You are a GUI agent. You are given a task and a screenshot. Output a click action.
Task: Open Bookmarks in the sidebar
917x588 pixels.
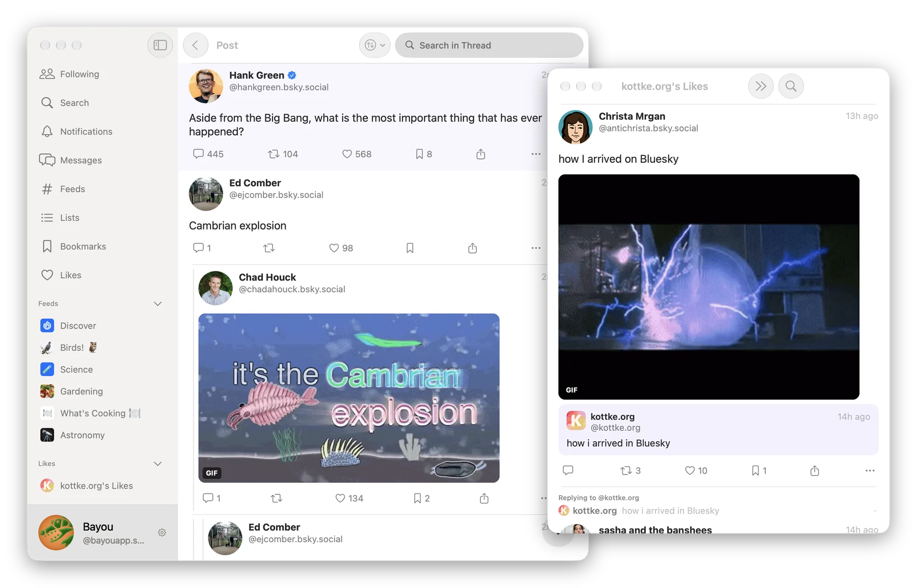(73, 246)
